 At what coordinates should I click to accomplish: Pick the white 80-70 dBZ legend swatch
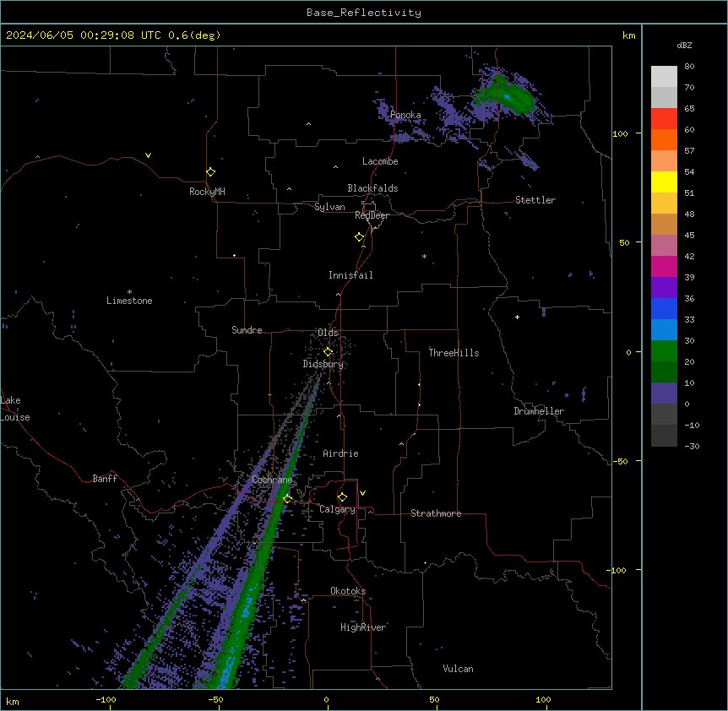pos(664,77)
